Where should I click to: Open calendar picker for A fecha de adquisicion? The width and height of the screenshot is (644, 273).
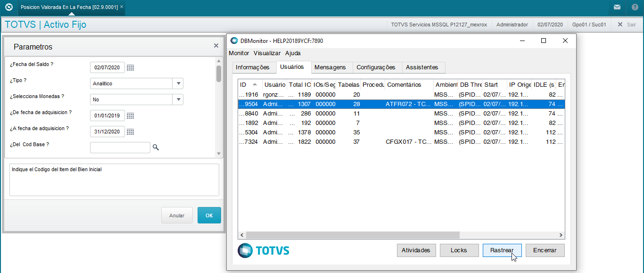[x=131, y=132]
